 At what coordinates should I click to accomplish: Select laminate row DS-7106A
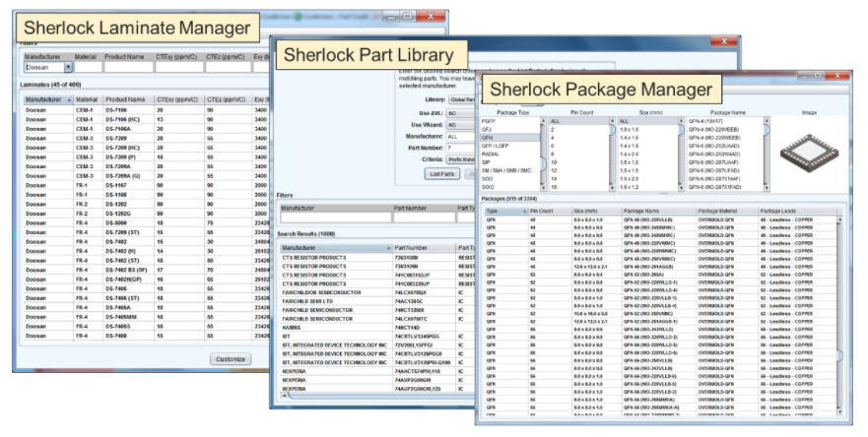pos(146,129)
